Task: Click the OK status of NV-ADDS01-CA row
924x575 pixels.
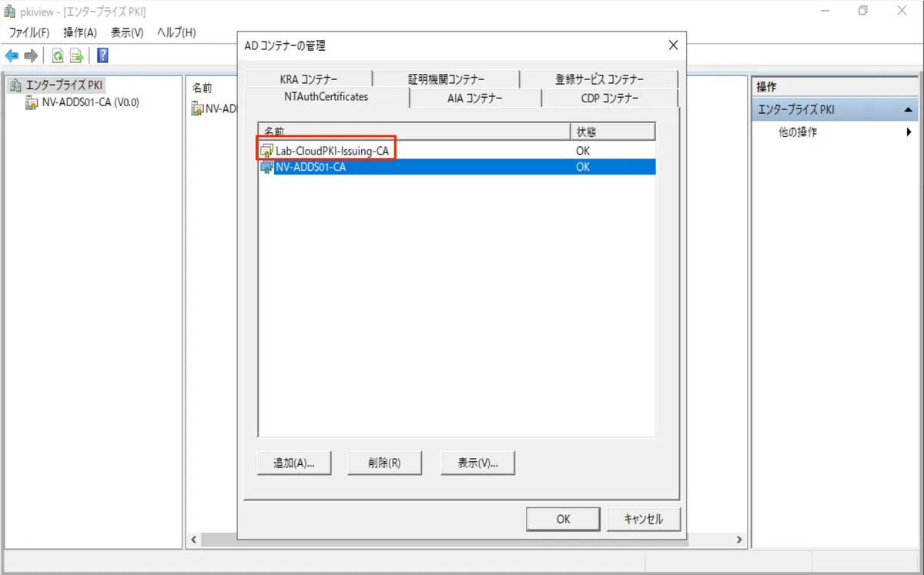Action: point(583,167)
